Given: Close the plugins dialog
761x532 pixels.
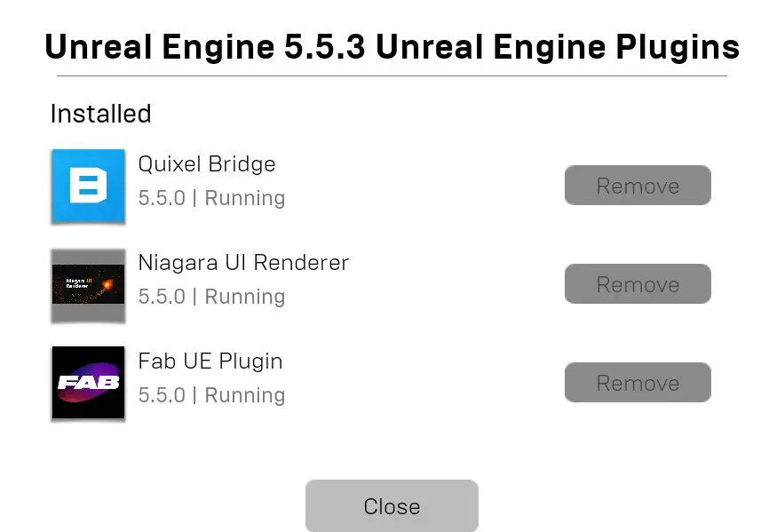Looking at the screenshot, I should click(x=392, y=506).
